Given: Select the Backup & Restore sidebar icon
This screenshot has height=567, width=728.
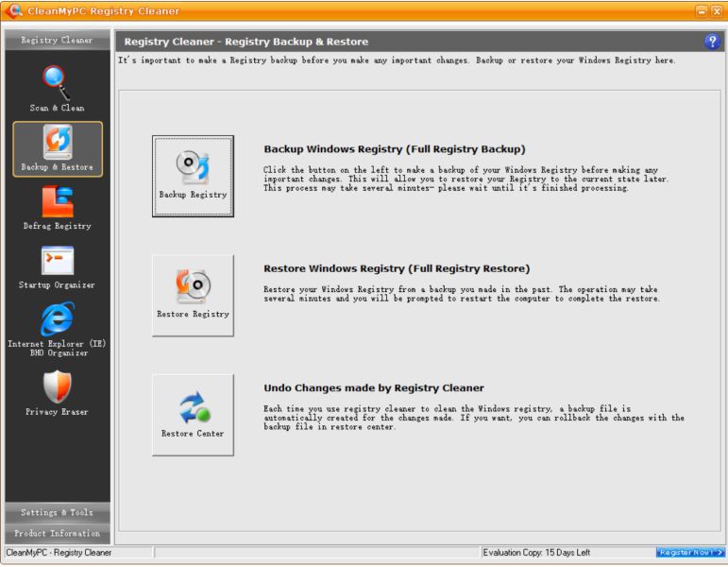Looking at the screenshot, I should [58, 142].
